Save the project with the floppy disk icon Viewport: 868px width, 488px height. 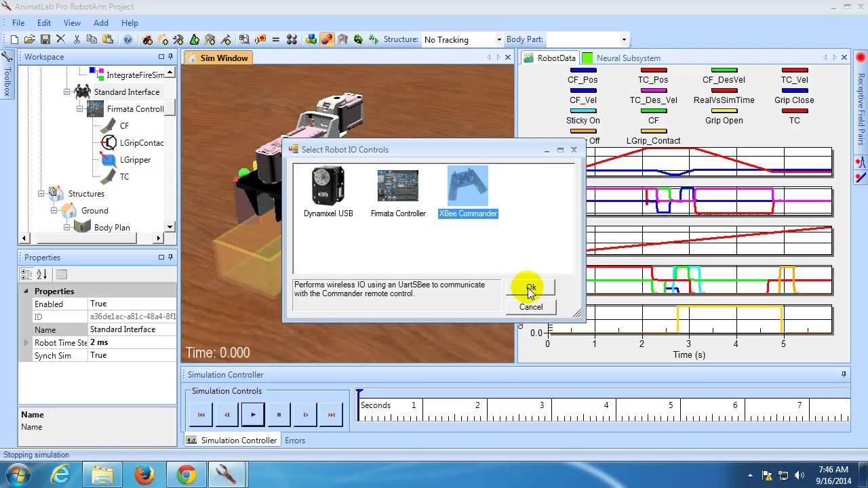click(x=45, y=39)
